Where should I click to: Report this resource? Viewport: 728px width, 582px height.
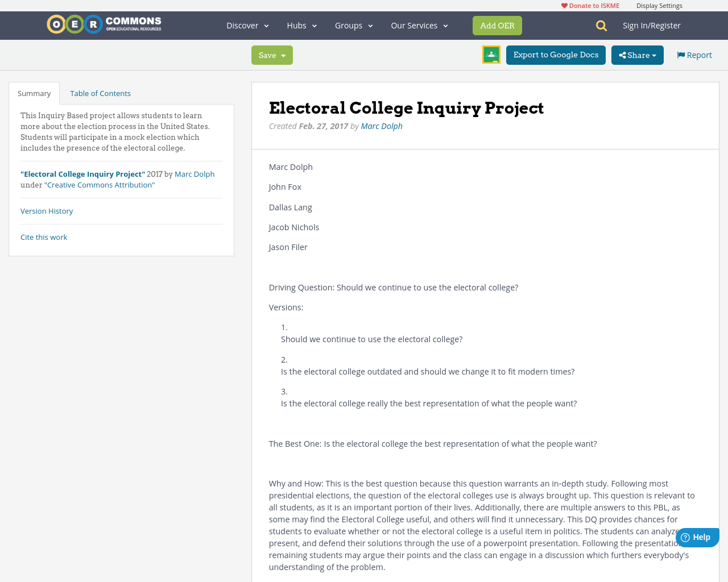click(693, 54)
